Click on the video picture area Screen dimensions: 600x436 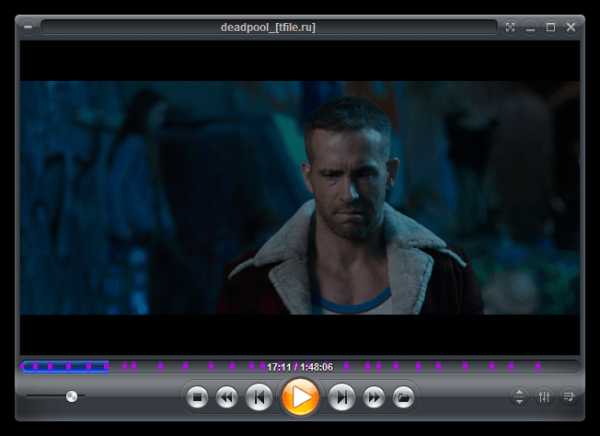pyautogui.click(x=300, y=198)
